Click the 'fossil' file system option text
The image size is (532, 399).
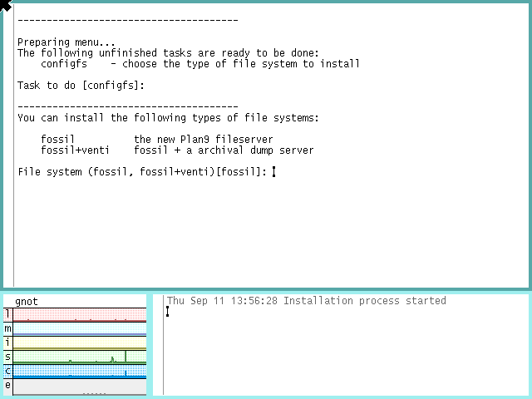[x=57, y=140]
